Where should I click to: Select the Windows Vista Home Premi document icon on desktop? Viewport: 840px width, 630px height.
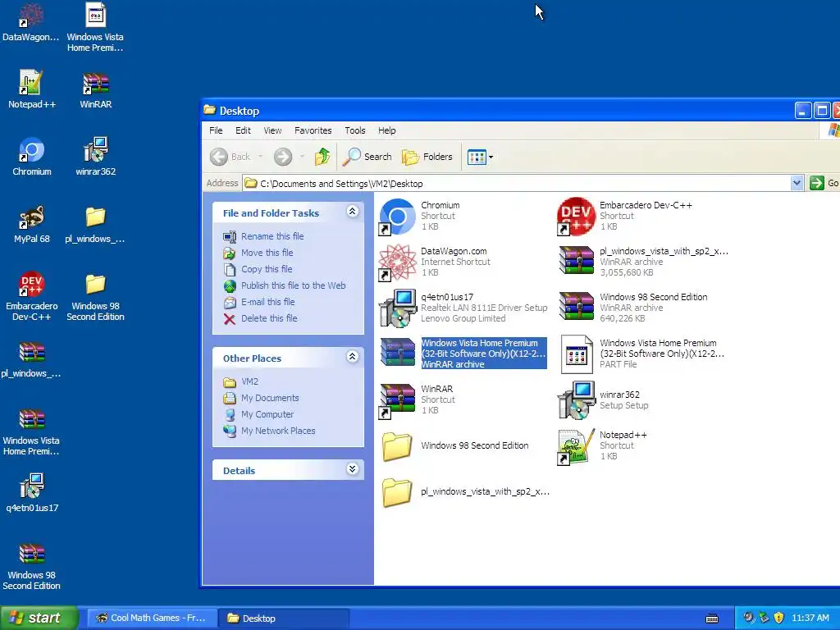(95, 28)
